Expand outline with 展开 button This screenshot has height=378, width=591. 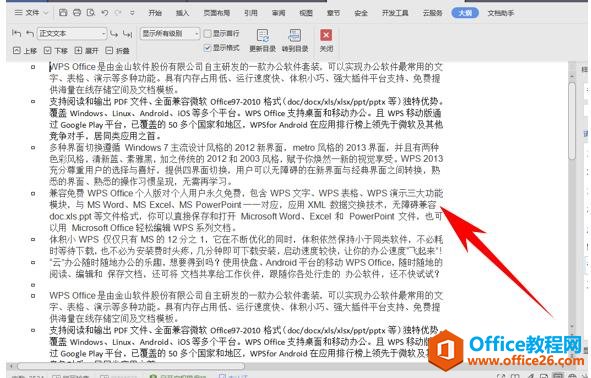click(86, 51)
